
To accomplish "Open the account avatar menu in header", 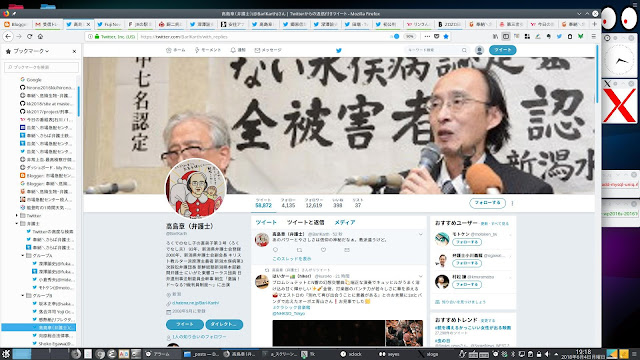I will click(479, 50).
